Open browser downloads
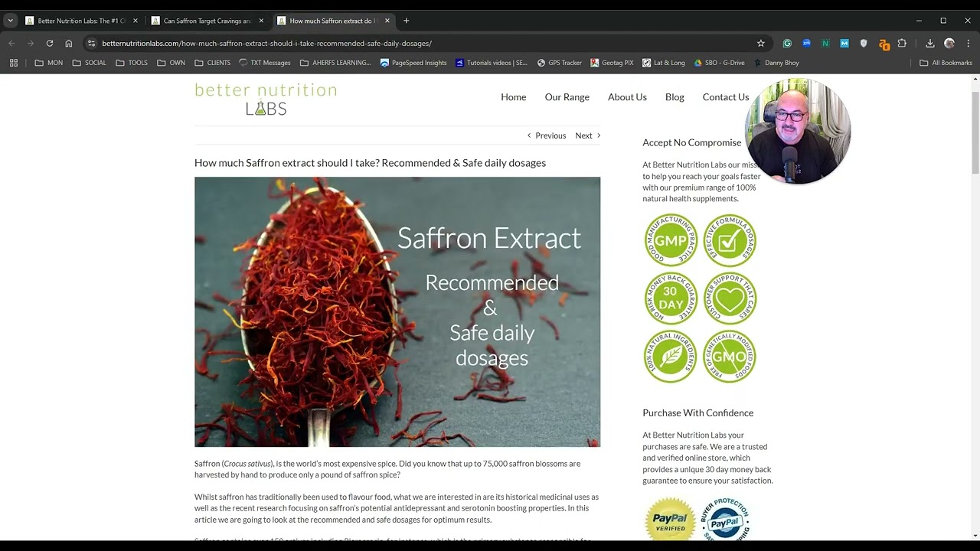Screen dimensions: 980x551 pos(930,44)
